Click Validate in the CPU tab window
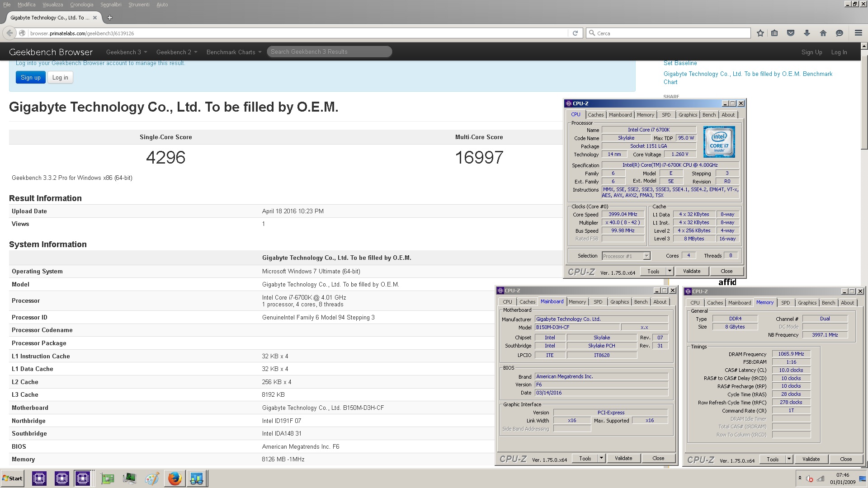The width and height of the screenshot is (868, 488). pos(691,271)
